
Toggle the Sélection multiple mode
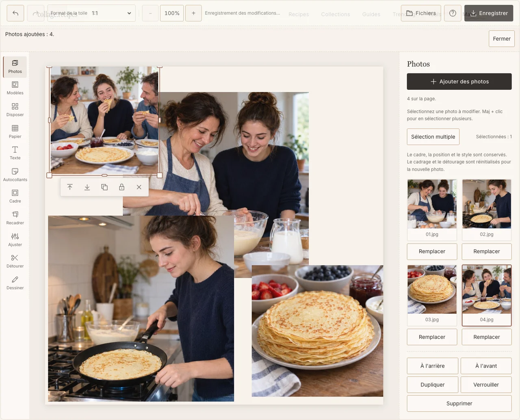(433, 137)
